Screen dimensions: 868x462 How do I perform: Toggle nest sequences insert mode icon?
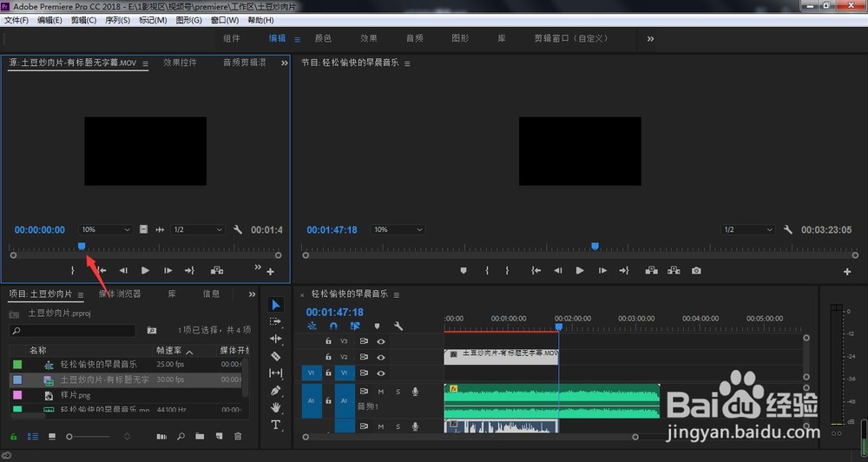(312, 327)
